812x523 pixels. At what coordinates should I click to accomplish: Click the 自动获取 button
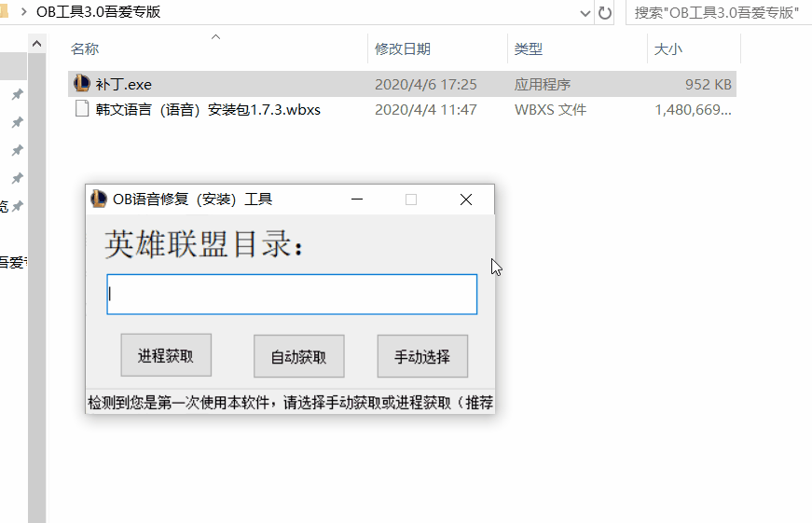pyautogui.click(x=299, y=356)
